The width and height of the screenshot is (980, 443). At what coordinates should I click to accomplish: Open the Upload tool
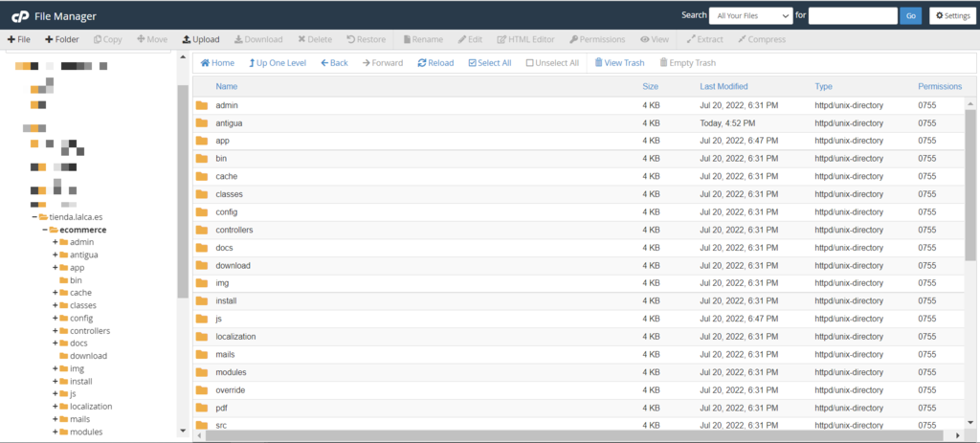(201, 39)
